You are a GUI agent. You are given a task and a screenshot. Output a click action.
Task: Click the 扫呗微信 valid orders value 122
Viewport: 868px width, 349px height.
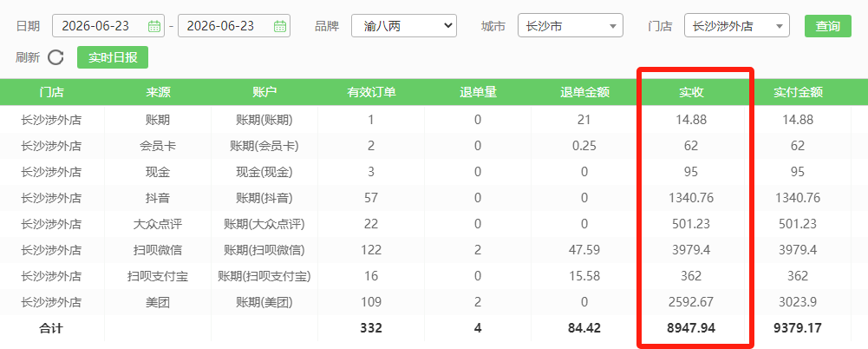pos(371,250)
